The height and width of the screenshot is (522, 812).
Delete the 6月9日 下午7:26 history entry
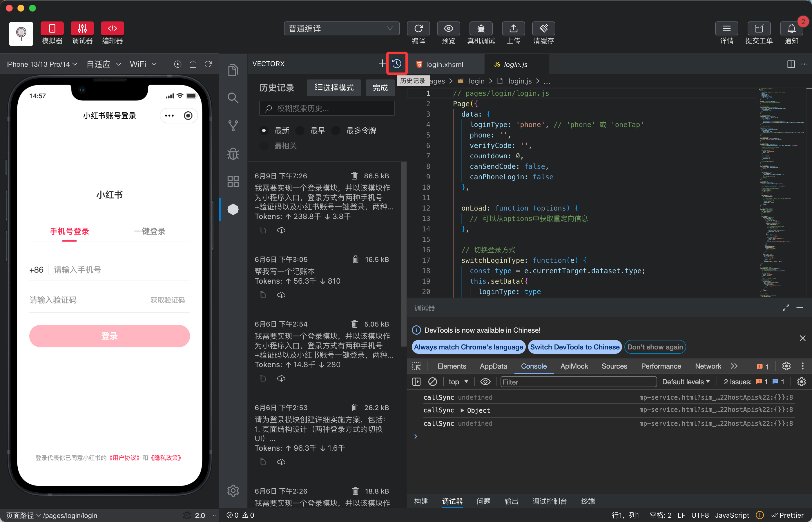coord(354,175)
